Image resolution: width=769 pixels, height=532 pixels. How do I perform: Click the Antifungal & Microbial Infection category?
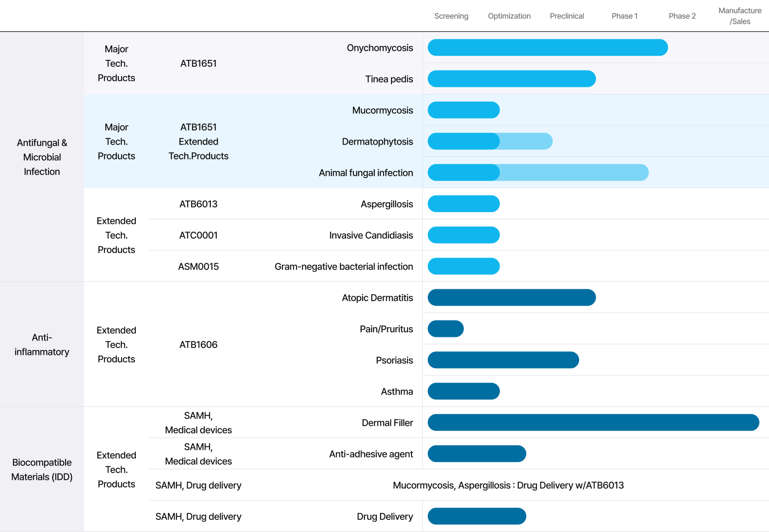pyautogui.click(x=42, y=157)
